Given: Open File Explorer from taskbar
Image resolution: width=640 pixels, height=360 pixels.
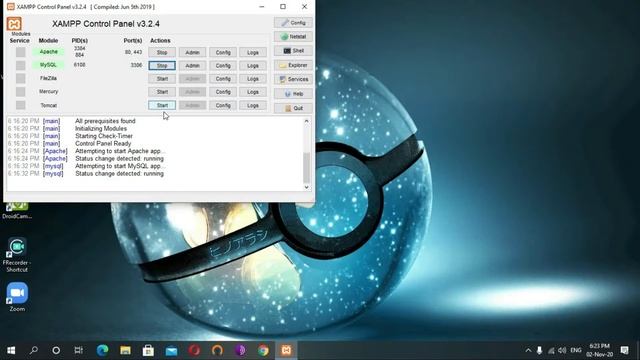Looking at the screenshot, I should 125,350.
